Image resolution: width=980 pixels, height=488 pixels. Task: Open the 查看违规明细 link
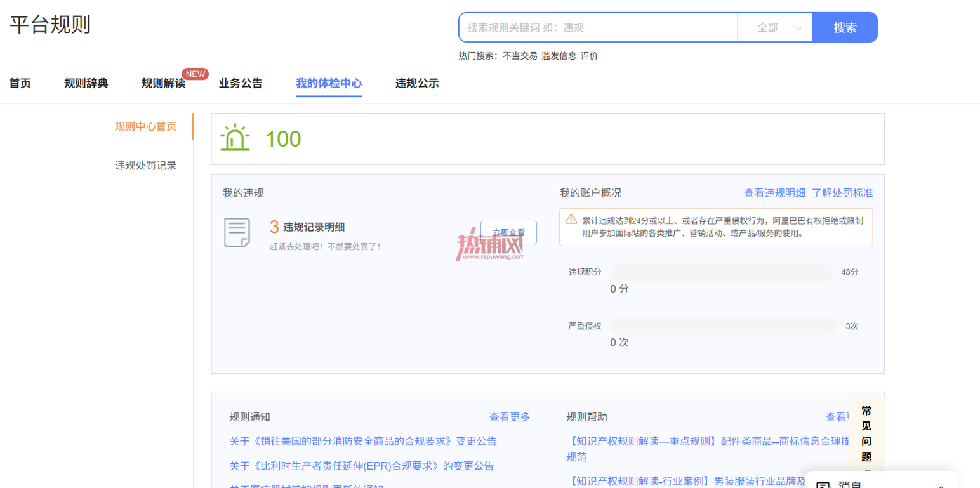click(x=774, y=193)
